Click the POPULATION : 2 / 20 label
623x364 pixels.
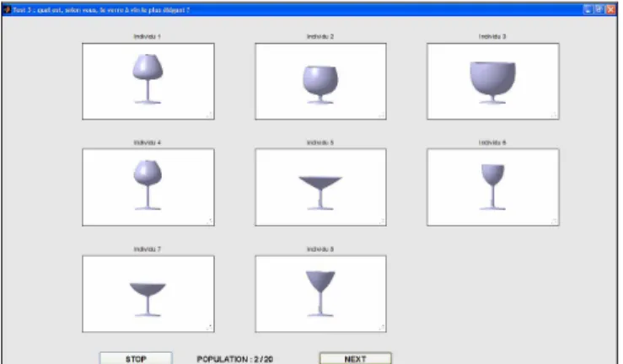pos(235,359)
